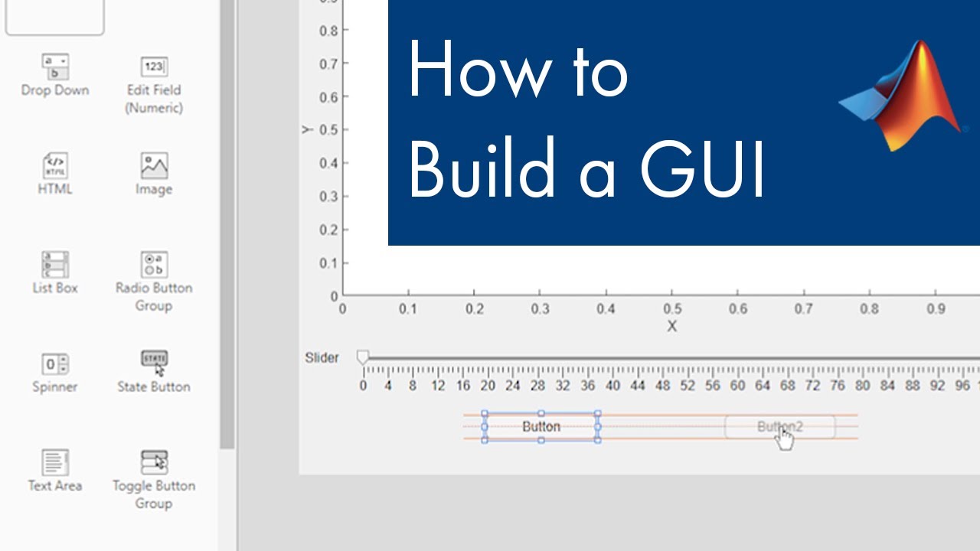
Task: Click the Y axis label of plot
Action: click(308, 131)
